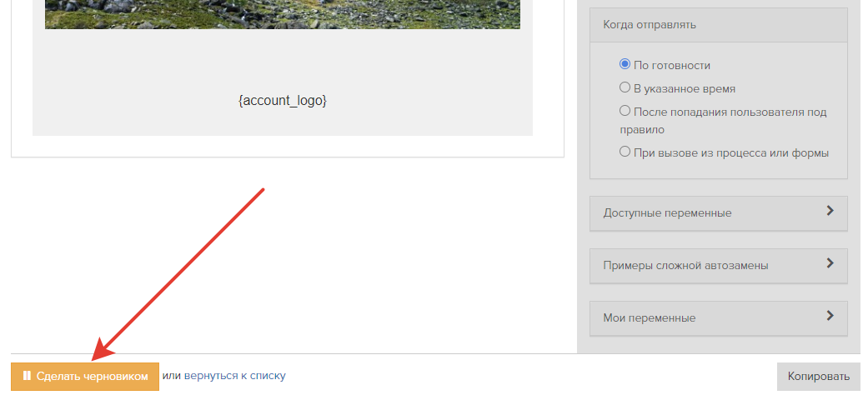Choose 'В указанное время' send option

tap(625, 87)
